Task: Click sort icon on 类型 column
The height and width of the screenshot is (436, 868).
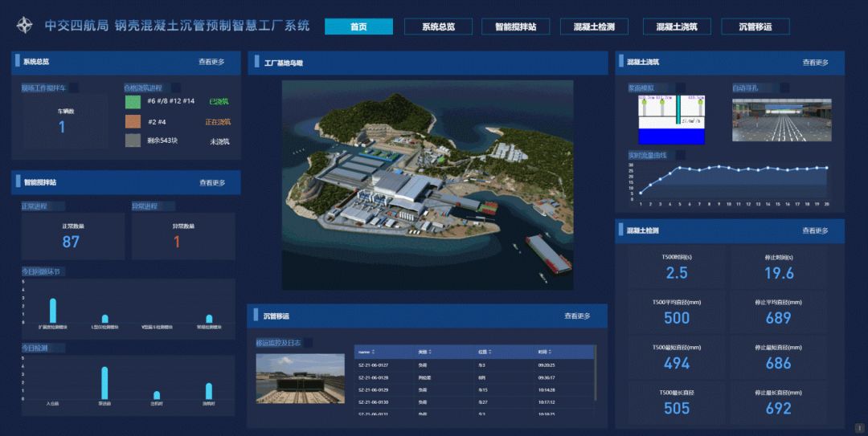Action: coord(431,352)
